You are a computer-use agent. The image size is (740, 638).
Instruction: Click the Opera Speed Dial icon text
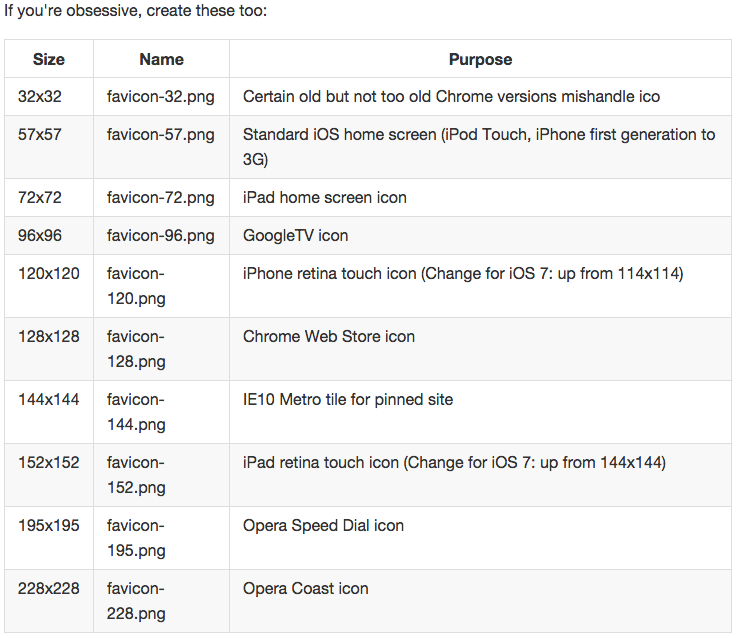[324, 526]
